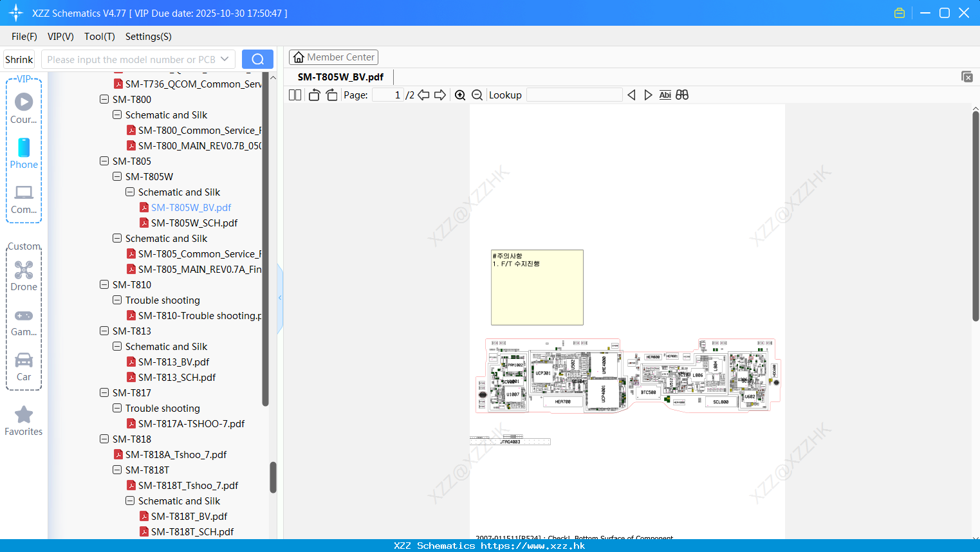Click the yellow toolbox icon in title bar
This screenshot has height=552, width=980.
(x=900, y=13)
